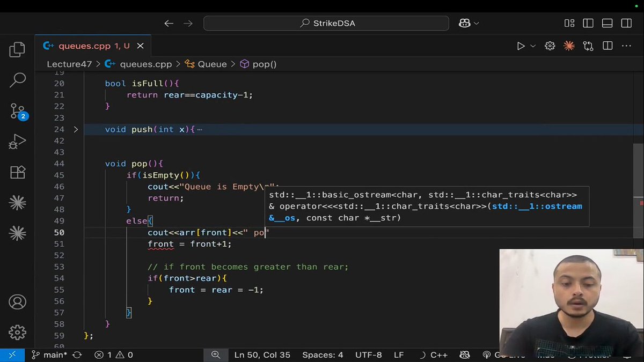
Task: Open Customize Layout icon
Action: click(569, 23)
